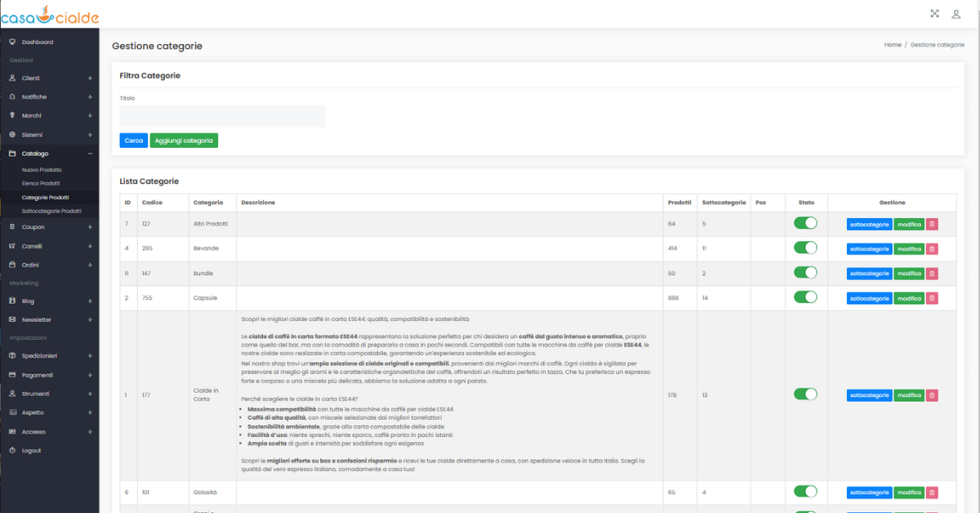Screen dimensions: 980x513
Task: Toggle the Stato switch for Bundle
Action: 805,272
